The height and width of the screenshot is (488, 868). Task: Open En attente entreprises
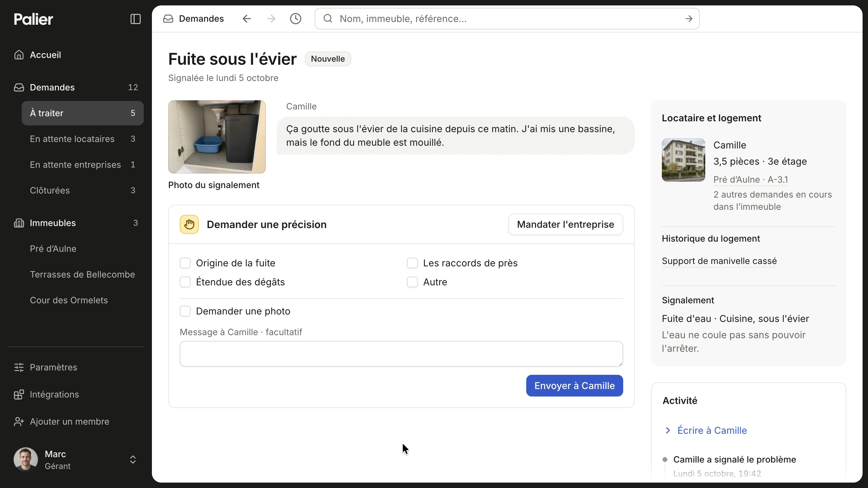[x=83, y=165]
